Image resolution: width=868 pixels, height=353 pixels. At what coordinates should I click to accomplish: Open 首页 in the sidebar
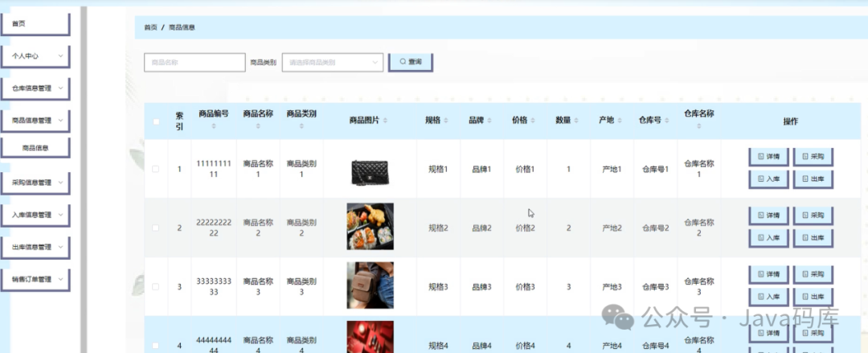pyautogui.click(x=35, y=24)
